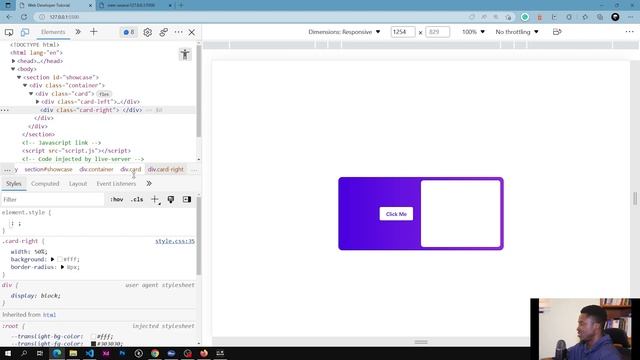Expand the head element node
The image size is (640, 360).
point(13,61)
